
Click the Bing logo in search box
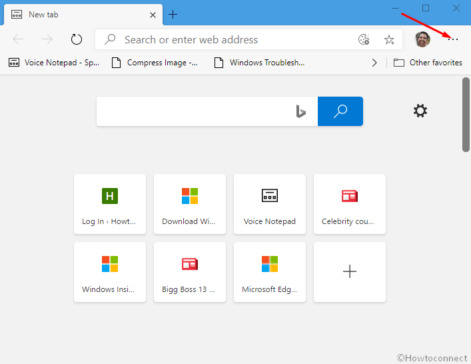pyautogui.click(x=301, y=111)
